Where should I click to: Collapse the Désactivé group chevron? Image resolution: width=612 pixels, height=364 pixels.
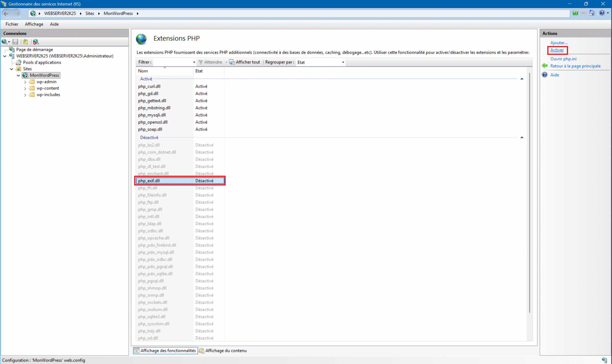coord(522,137)
